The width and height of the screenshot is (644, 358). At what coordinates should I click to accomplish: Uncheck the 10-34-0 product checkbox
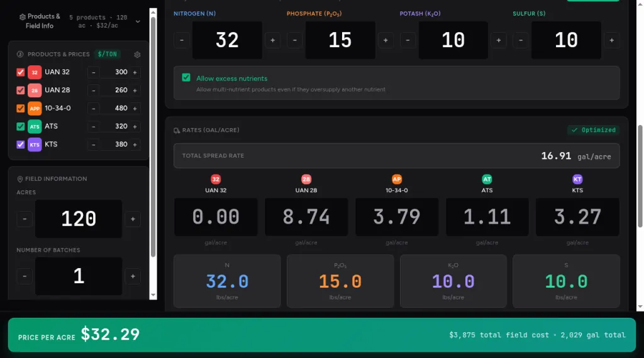pyautogui.click(x=21, y=108)
